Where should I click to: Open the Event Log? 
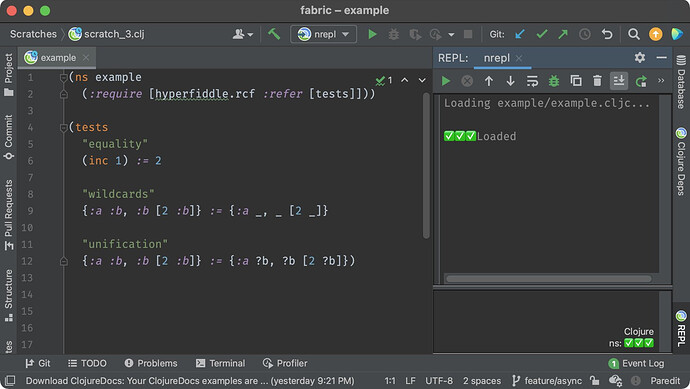636,363
